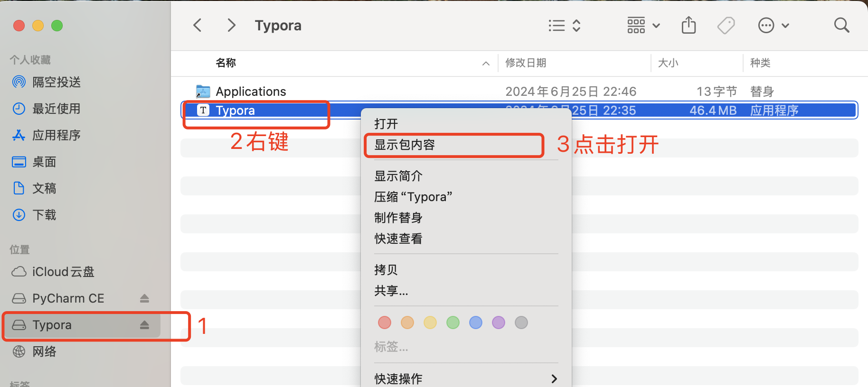
Task: Open the PyCharm CE volume in sidebar
Action: [x=68, y=298]
